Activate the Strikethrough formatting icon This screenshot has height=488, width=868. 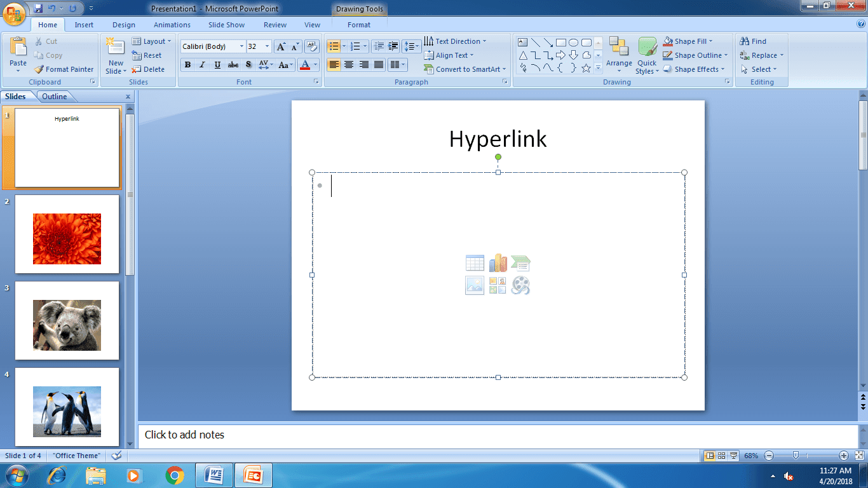tap(233, 64)
